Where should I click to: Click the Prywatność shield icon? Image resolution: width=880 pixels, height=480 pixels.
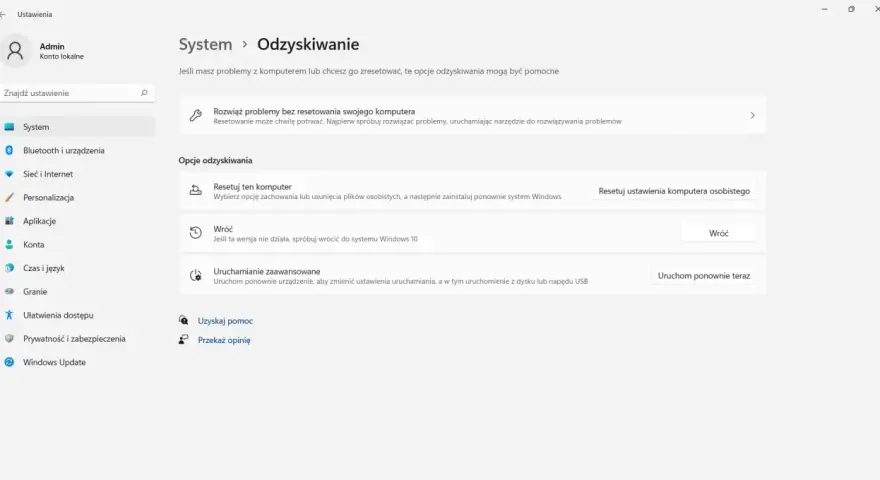(x=10, y=339)
